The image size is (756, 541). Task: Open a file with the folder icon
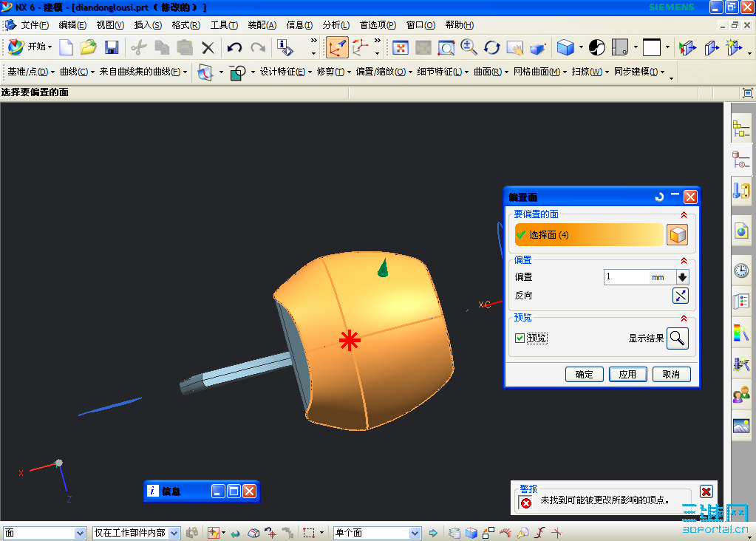(x=88, y=47)
